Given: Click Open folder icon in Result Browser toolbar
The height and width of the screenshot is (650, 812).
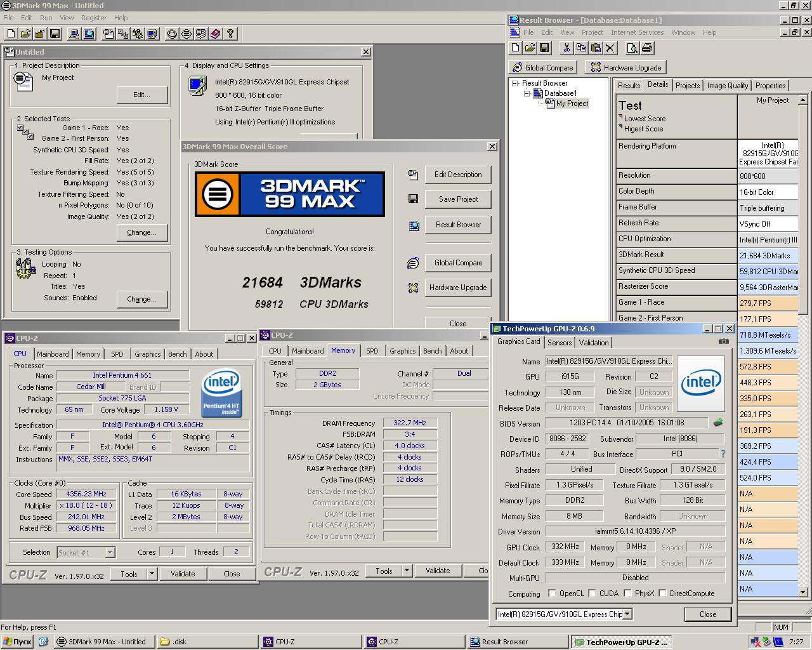Looking at the screenshot, I should 530,48.
